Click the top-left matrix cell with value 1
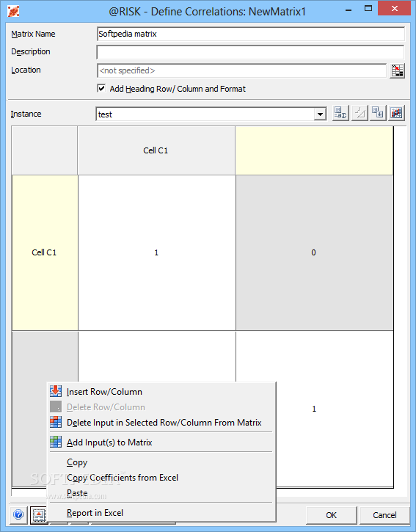This screenshot has height=532, width=416. 156,252
